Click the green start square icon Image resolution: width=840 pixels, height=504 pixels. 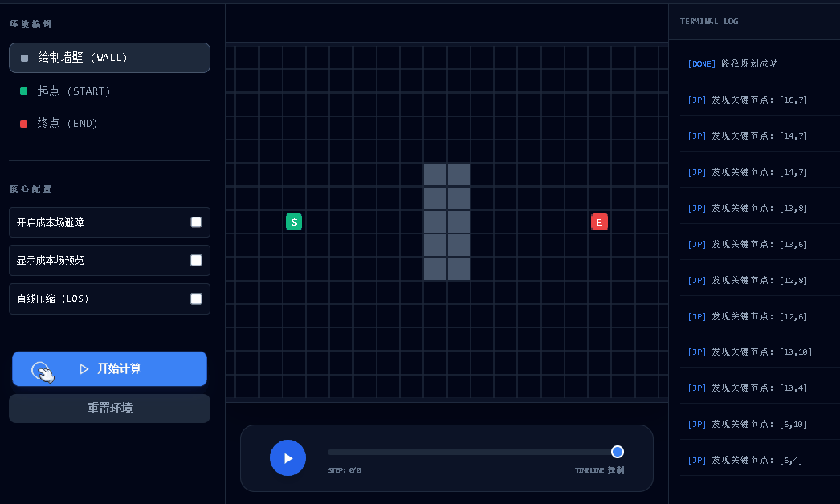(23, 91)
